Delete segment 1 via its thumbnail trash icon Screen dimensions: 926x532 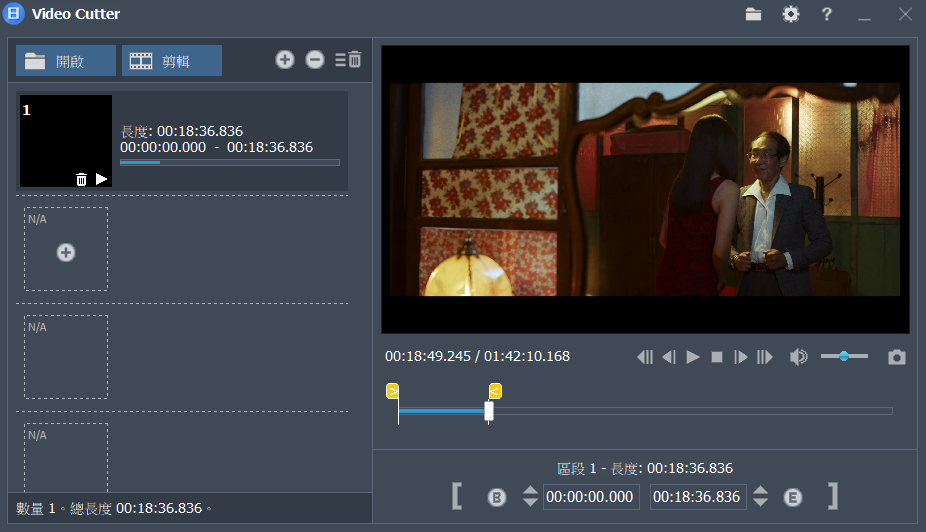82,179
